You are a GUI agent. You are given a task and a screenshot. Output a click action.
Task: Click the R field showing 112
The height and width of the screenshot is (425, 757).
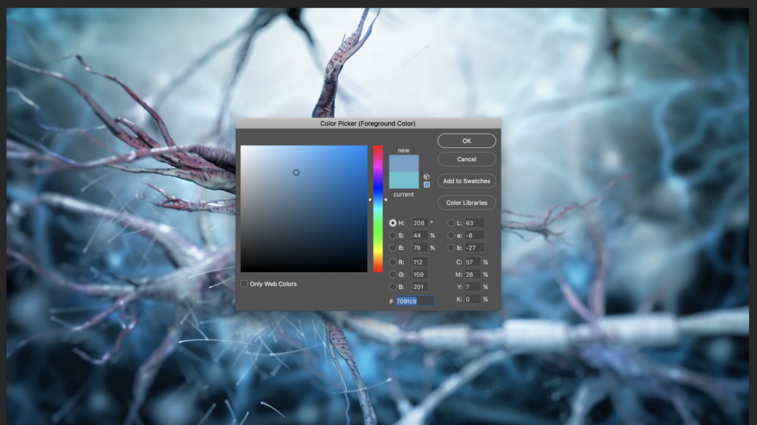420,262
